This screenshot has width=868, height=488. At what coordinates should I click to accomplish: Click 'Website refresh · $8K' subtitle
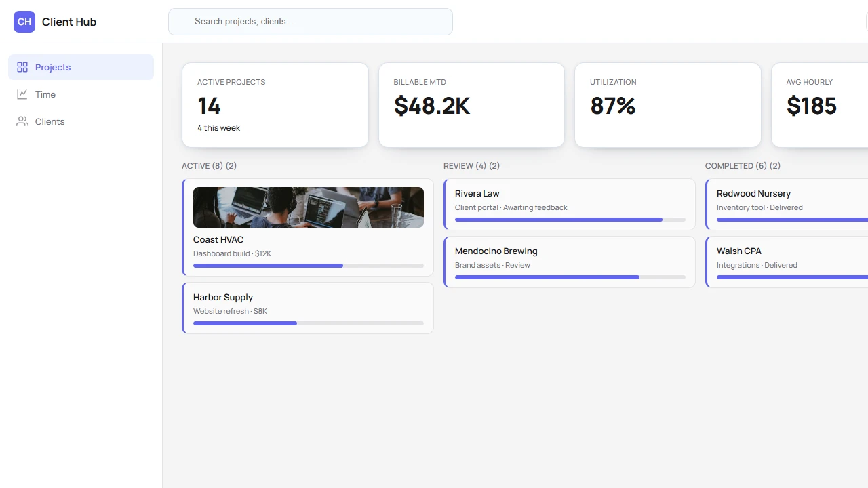pos(230,311)
